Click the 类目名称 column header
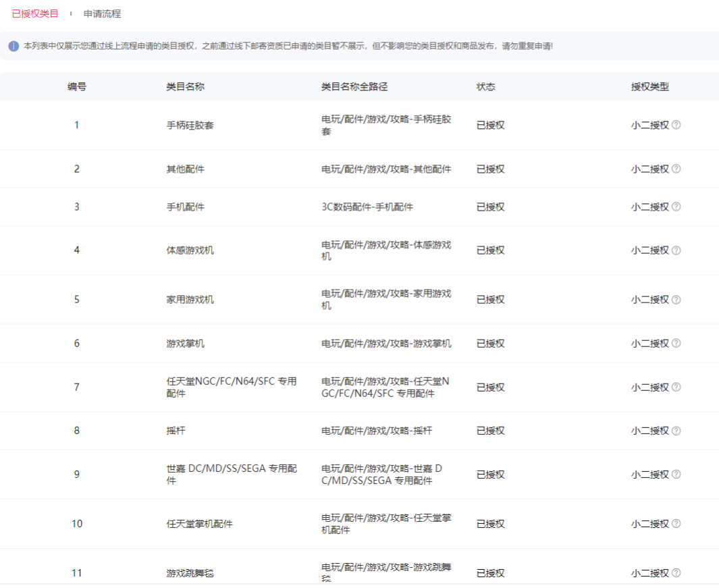Screen dimensions: 719x588 pos(185,87)
